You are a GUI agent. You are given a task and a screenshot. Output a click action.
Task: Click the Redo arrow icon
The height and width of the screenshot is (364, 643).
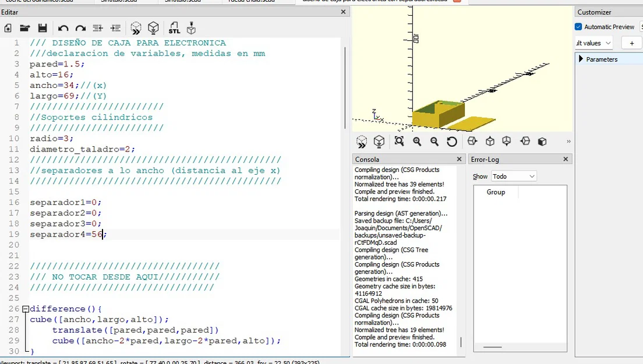point(80,29)
